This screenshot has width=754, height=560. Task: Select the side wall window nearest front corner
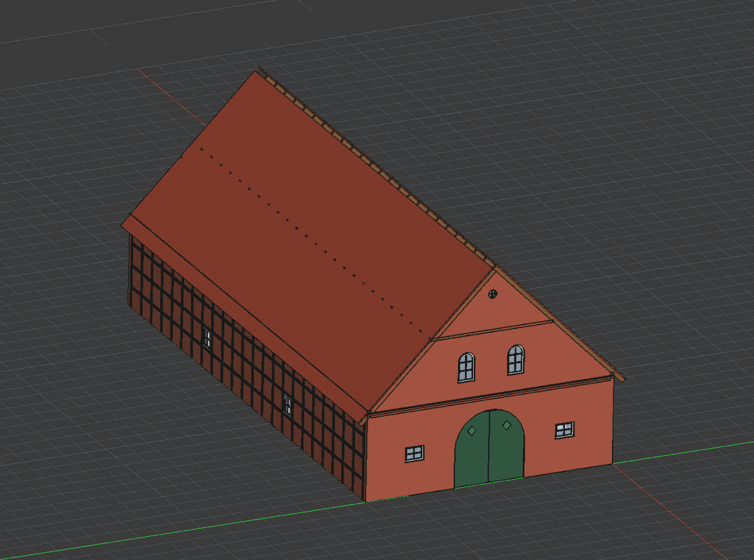point(288,404)
